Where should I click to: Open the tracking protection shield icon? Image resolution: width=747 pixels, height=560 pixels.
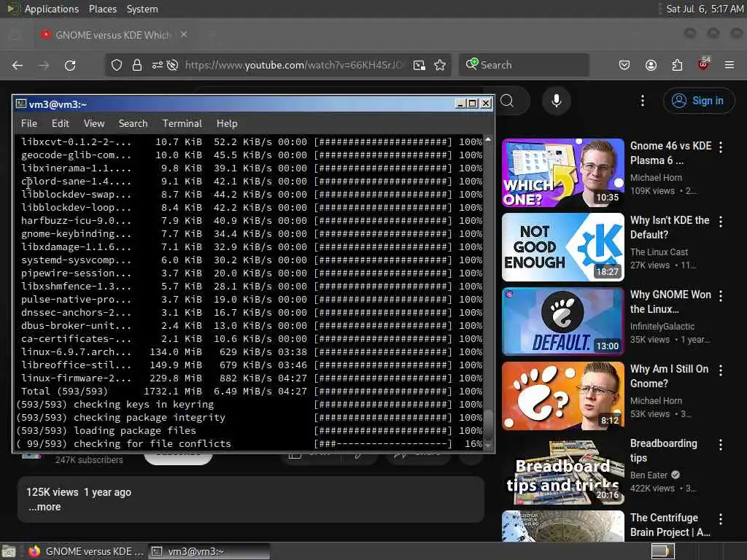[117, 65]
